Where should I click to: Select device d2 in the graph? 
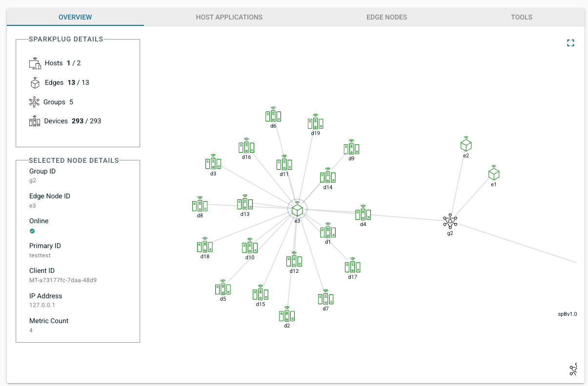point(287,314)
